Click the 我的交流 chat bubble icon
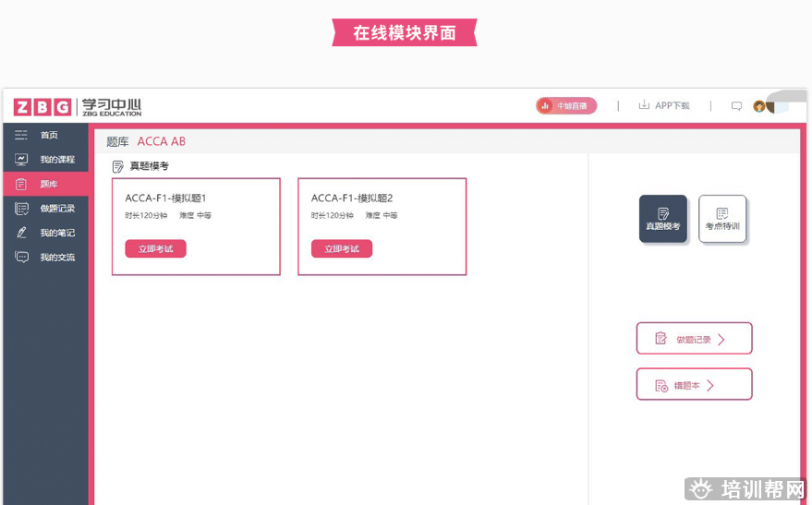 [x=21, y=258]
